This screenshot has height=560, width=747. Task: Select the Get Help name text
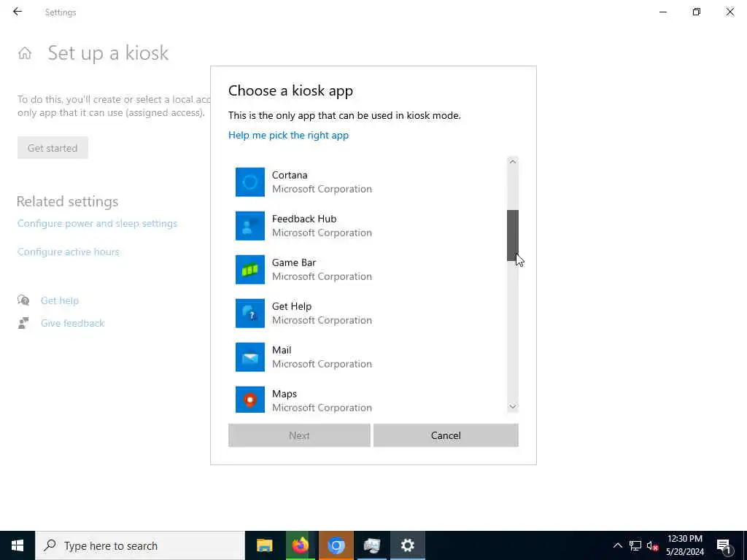[292, 306]
